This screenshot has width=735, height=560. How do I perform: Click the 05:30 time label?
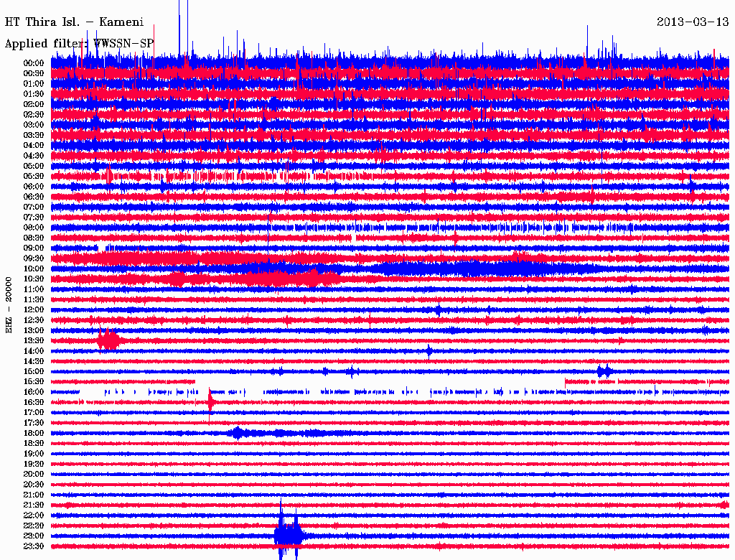(34, 176)
